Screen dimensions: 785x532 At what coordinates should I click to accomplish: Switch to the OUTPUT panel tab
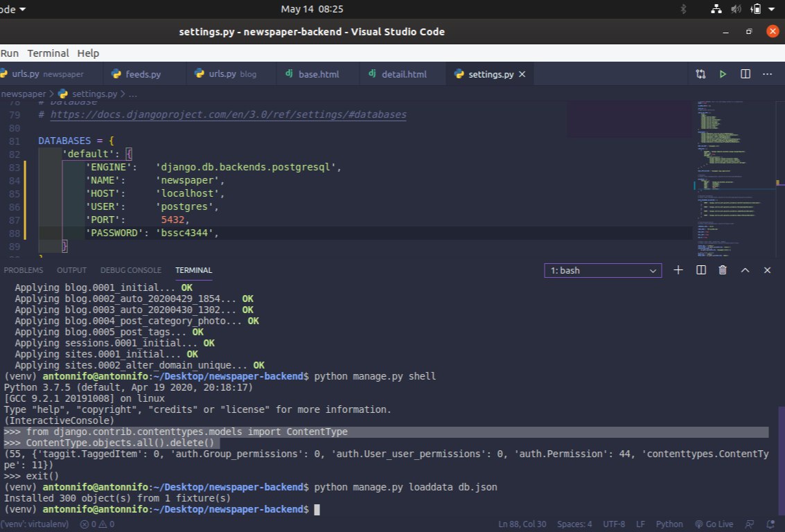(x=71, y=270)
